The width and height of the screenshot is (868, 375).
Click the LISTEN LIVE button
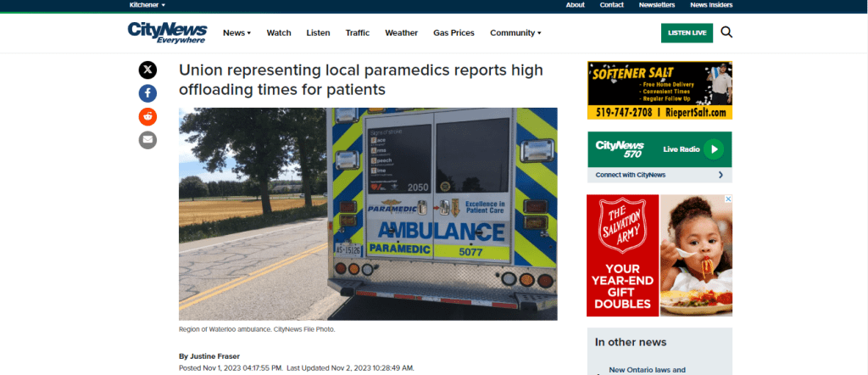(x=687, y=33)
